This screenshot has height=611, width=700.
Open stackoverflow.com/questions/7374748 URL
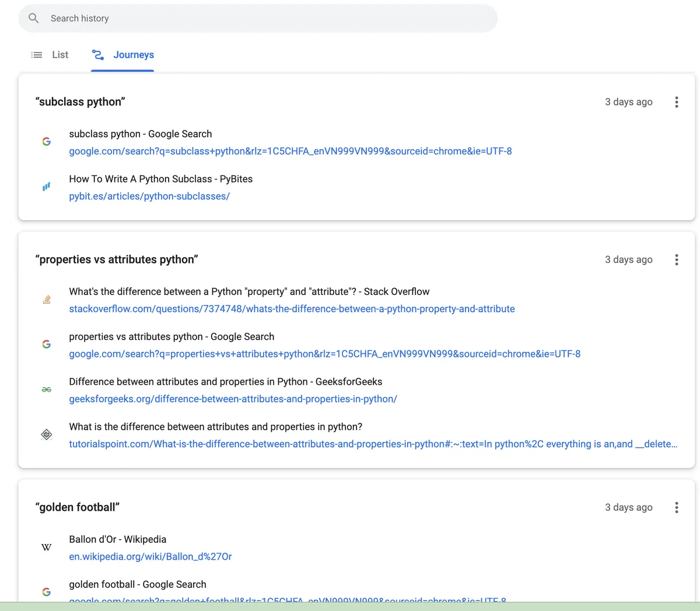[x=292, y=309]
